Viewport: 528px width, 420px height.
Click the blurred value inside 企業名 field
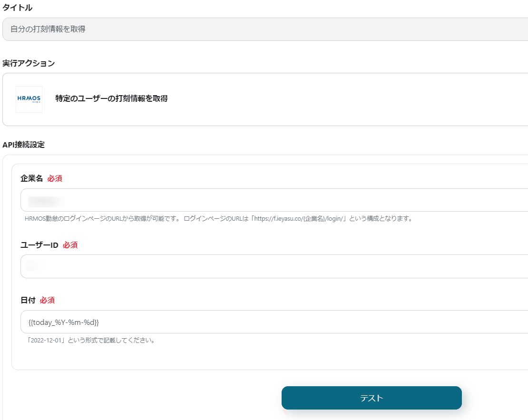pyautogui.click(x=46, y=201)
